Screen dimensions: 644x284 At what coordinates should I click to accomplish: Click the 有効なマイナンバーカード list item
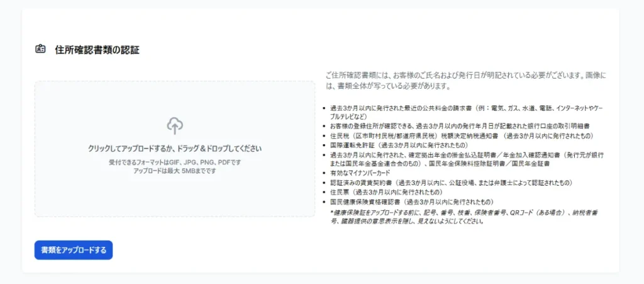click(x=360, y=173)
